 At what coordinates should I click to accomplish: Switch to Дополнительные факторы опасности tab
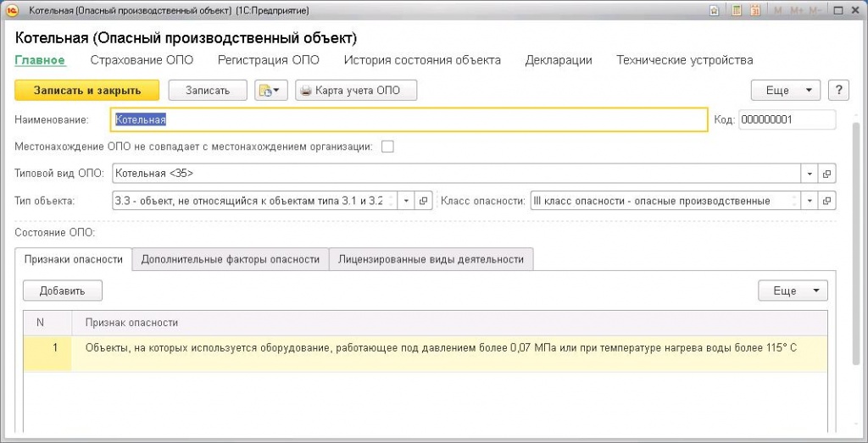click(x=231, y=259)
